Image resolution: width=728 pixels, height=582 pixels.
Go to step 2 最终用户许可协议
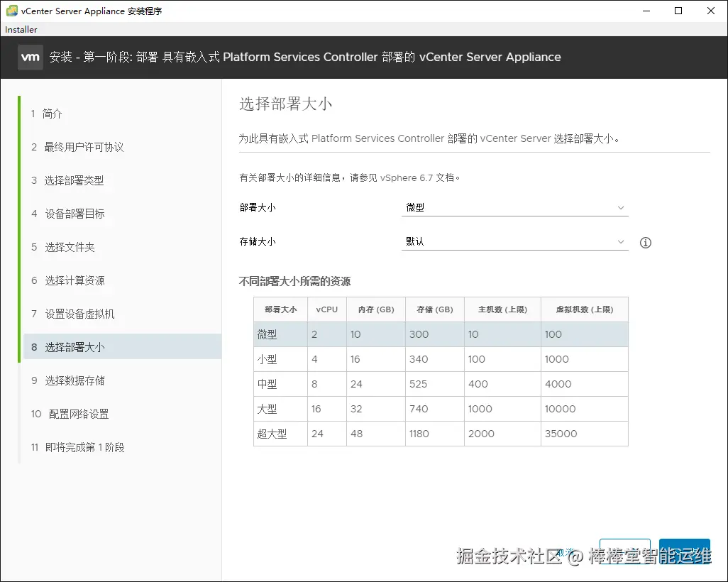pos(77,147)
